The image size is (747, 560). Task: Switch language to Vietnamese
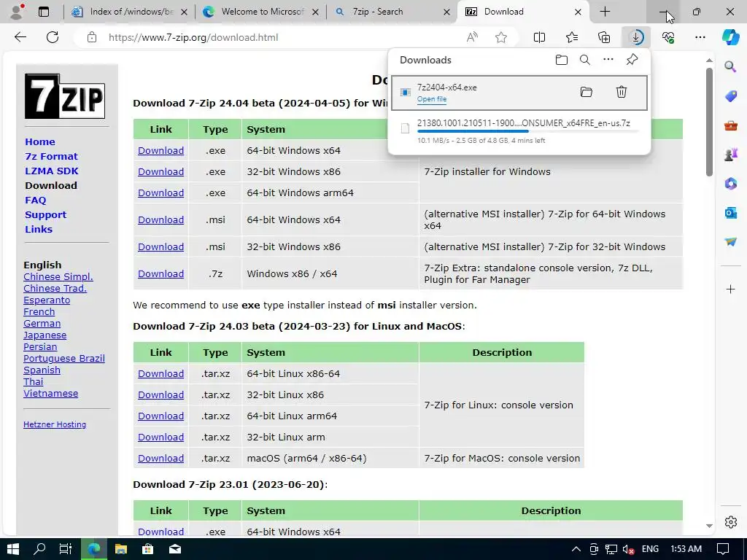tap(50, 393)
